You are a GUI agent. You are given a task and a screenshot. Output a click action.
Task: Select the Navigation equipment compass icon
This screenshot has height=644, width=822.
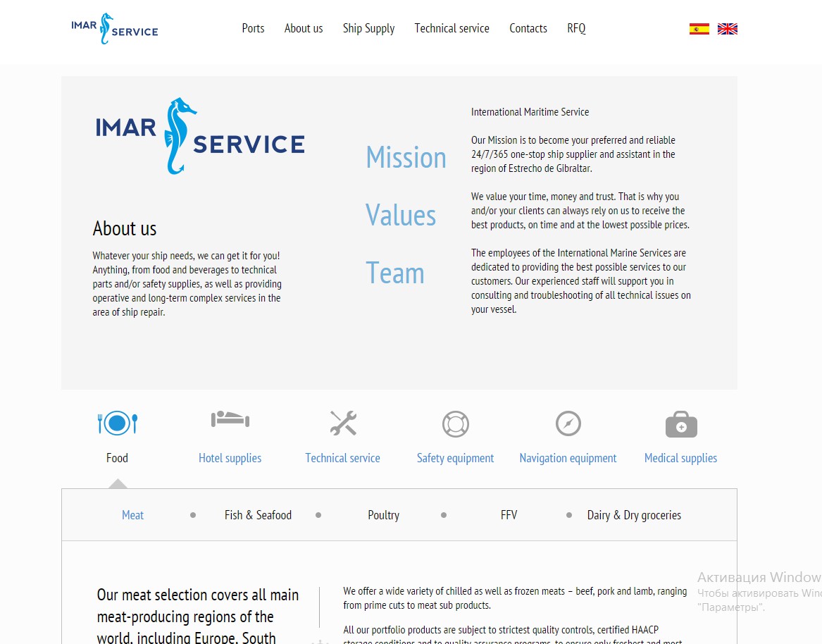568,423
